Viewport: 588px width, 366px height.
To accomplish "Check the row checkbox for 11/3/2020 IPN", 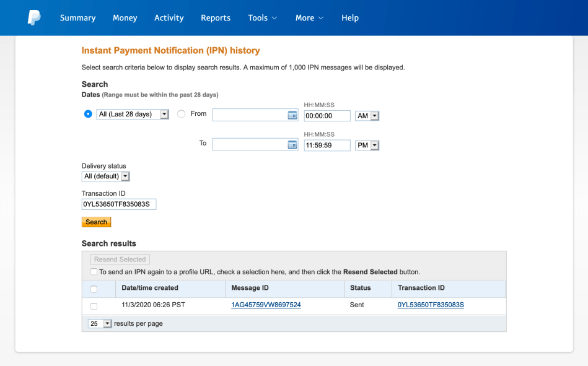I will point(94,306).
